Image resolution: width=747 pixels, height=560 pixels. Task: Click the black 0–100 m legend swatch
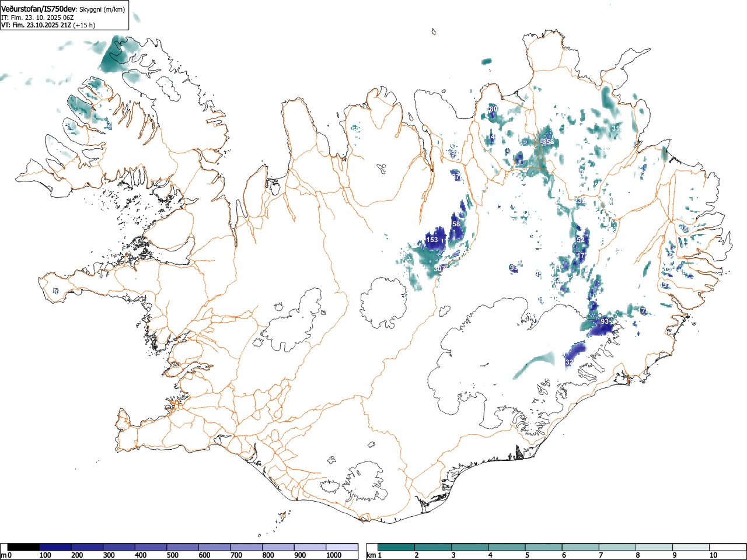coord(23,547)
